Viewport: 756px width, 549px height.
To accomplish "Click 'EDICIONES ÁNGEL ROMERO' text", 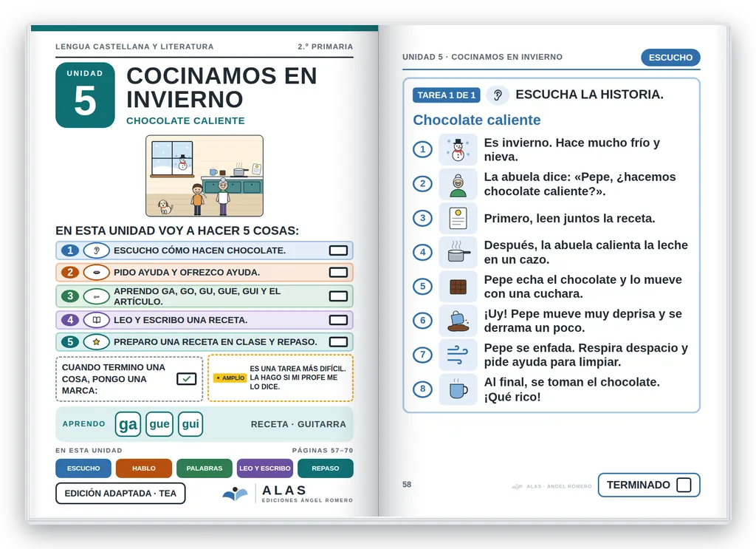I will (x=307, y=500).
